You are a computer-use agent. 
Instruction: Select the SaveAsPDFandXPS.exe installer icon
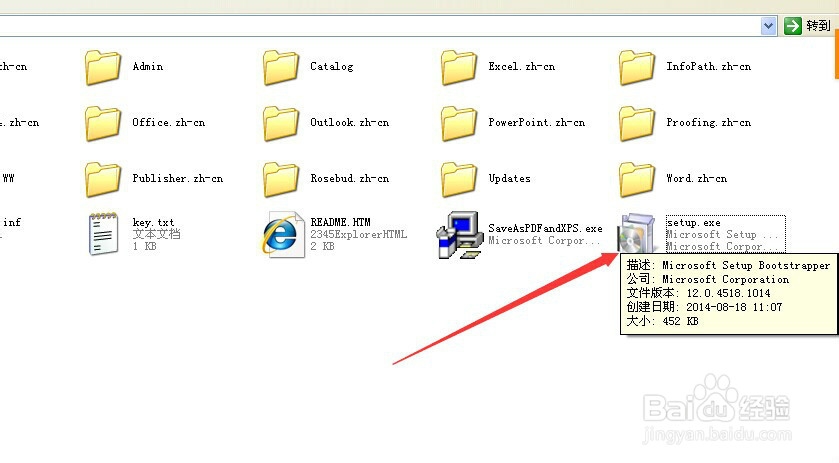(459, 236)
